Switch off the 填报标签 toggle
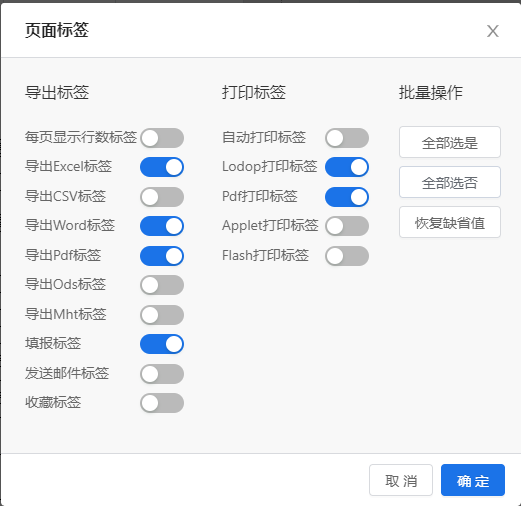The width and height of the screenshot is (521, 506). 162,344
